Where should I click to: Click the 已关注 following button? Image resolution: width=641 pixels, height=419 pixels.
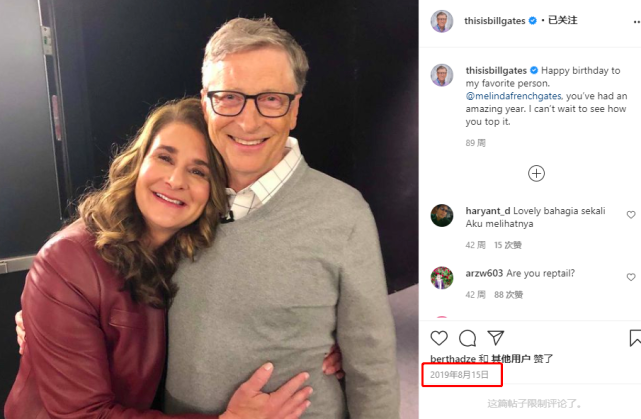[564, 21]
